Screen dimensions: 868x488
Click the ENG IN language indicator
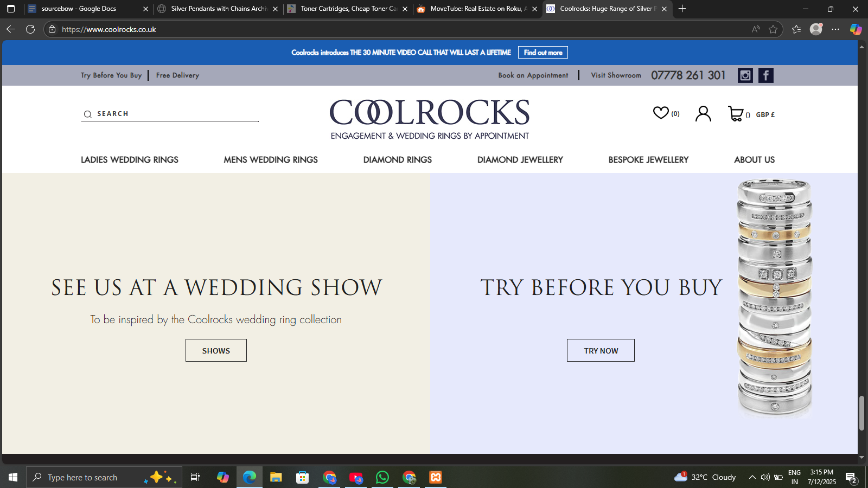[x=795, y=477]
